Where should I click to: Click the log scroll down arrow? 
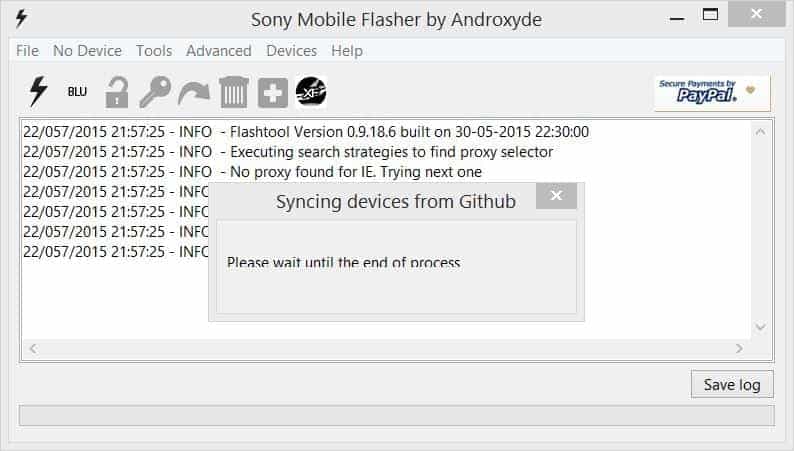coord(760,327)
